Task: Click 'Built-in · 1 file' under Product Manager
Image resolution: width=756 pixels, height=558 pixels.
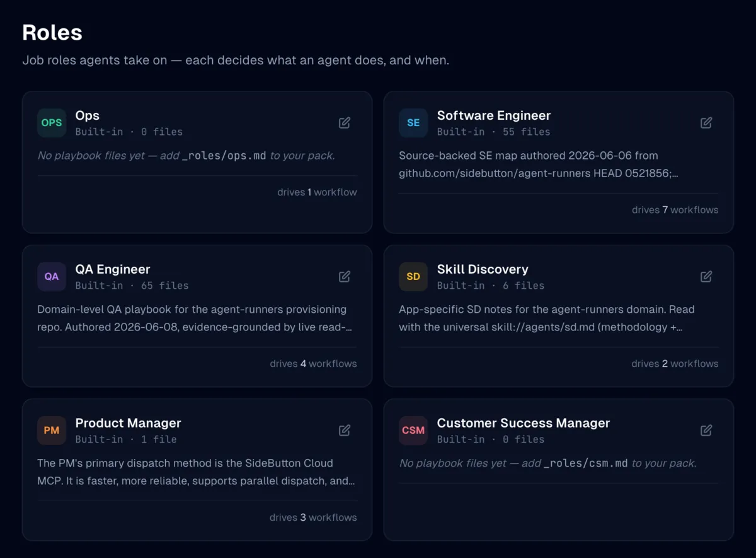Action: pos(126,439)
